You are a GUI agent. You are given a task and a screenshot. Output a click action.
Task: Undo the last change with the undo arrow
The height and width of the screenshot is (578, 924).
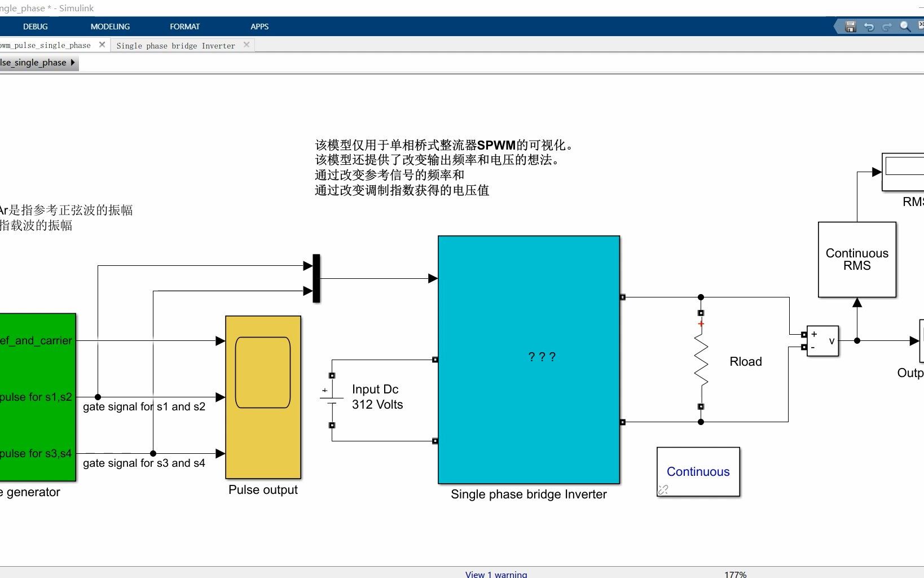(868, 27)
